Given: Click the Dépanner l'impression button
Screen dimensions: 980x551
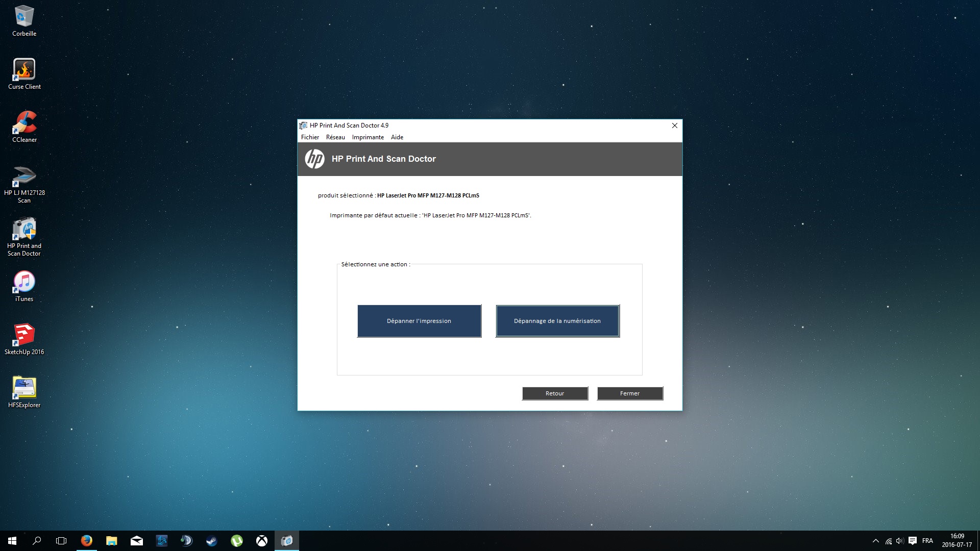Looking at the screenshot, I should [419, 321].
